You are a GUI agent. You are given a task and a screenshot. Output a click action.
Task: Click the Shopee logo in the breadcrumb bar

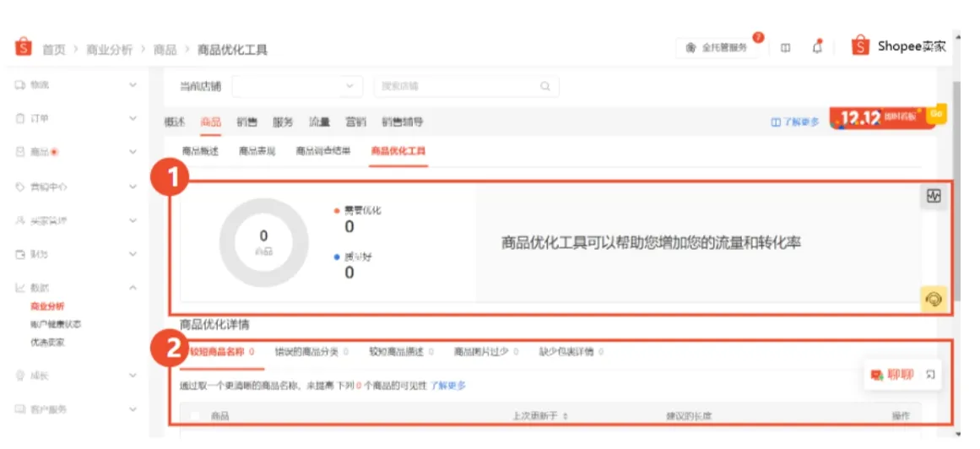point(23,47)
